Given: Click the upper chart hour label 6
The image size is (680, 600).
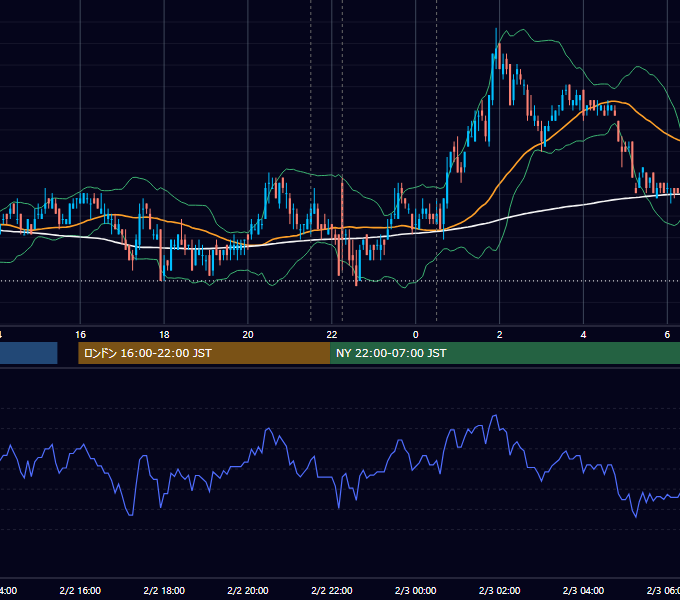Looking at the screenshot, I should pos(667,335).
